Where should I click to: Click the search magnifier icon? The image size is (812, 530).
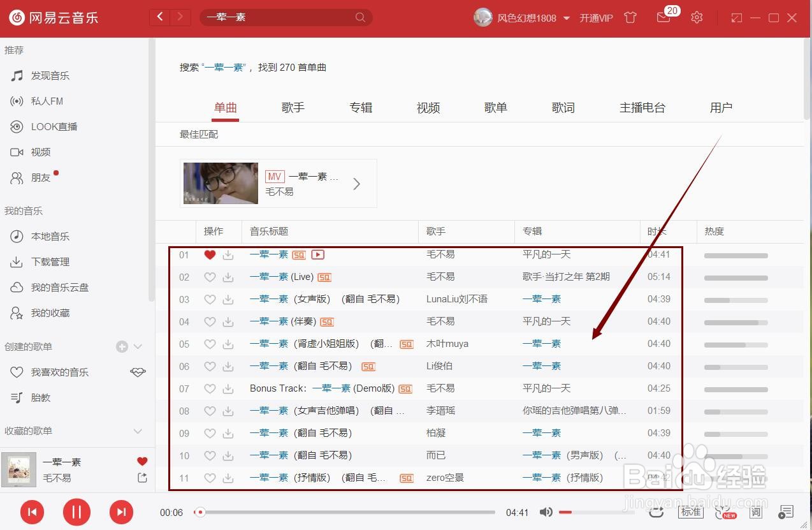[361, 17]
